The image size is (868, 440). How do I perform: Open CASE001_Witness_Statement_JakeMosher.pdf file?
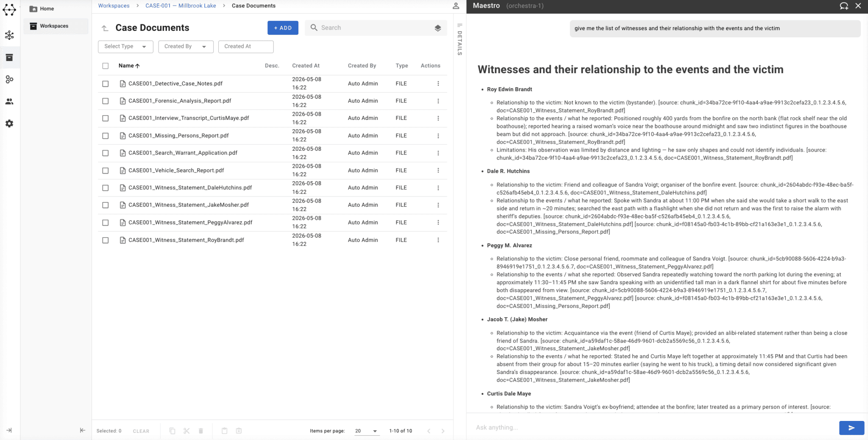click(x=189, y=205)
